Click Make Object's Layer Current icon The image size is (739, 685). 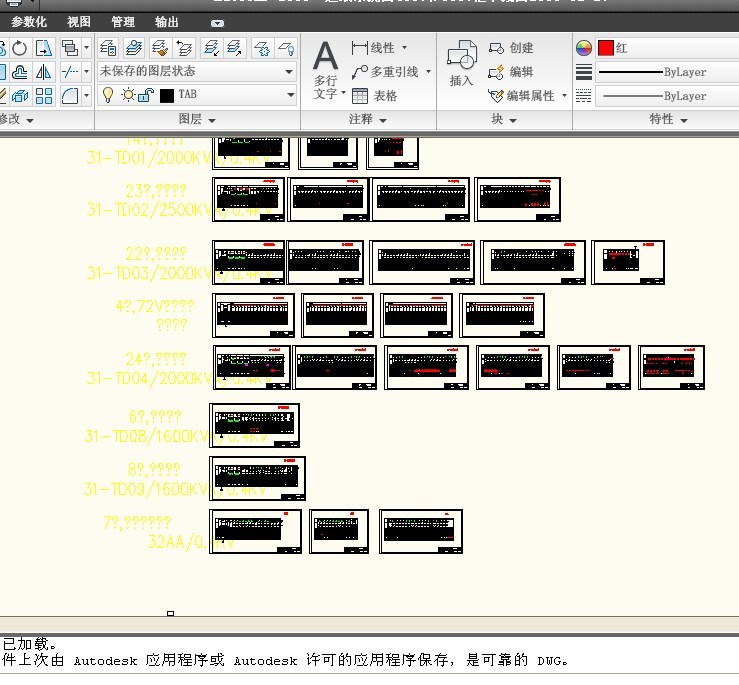pyautogui.click(x=134, y=48)
